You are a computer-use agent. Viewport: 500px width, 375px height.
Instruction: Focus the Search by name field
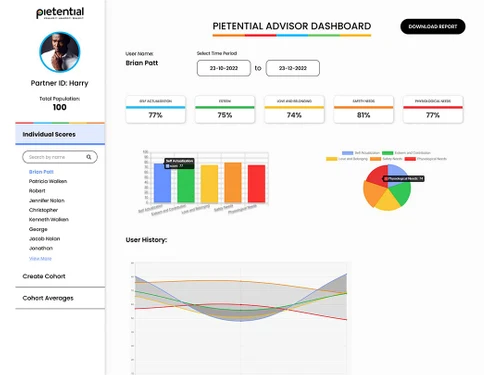coord(60,157)
